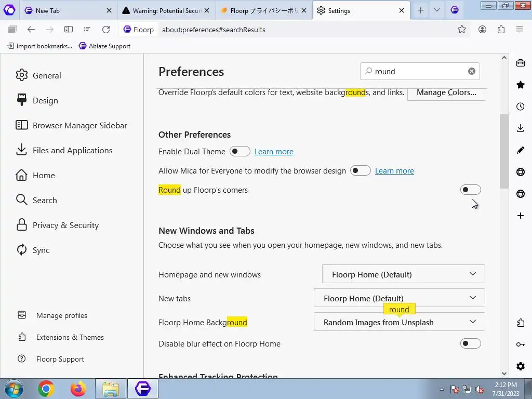Toggle the sidebar panel icon in toolbar

pos(69,30)
